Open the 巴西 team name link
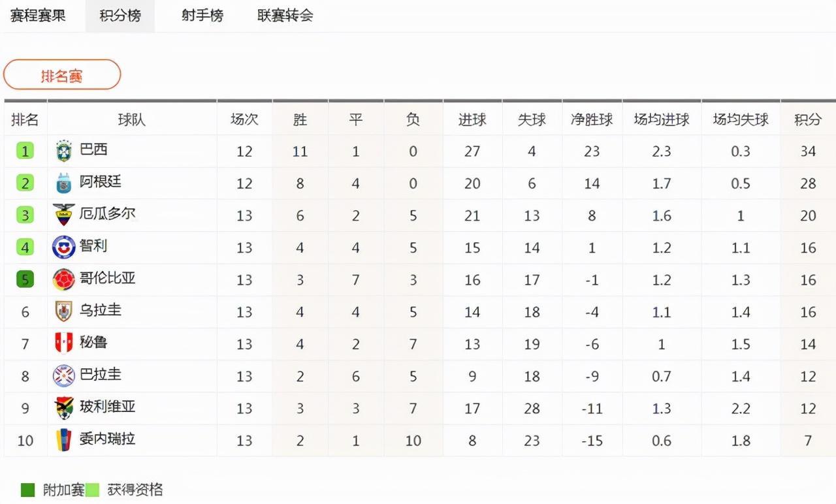Image resolution: width=836 pixels, height=504 pixels. (93, 150)
